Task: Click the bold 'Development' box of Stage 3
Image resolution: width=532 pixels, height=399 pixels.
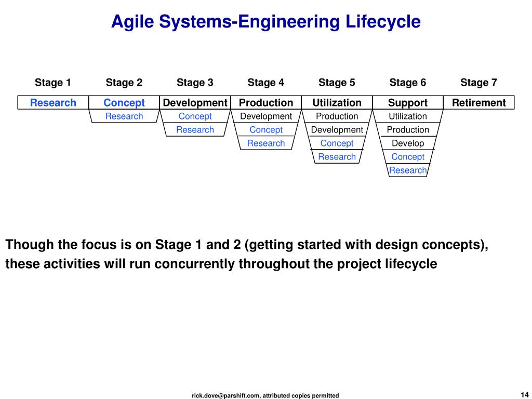Action: [195, 102]
